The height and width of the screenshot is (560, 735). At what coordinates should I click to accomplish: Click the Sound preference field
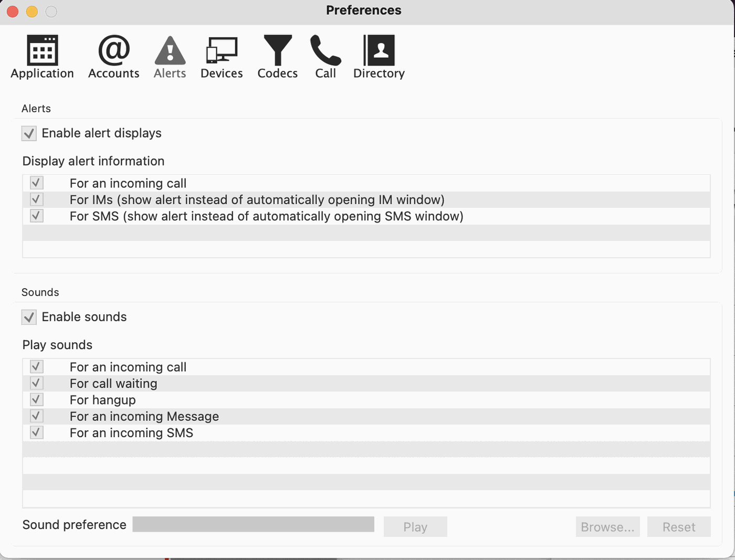click(253, 524)
